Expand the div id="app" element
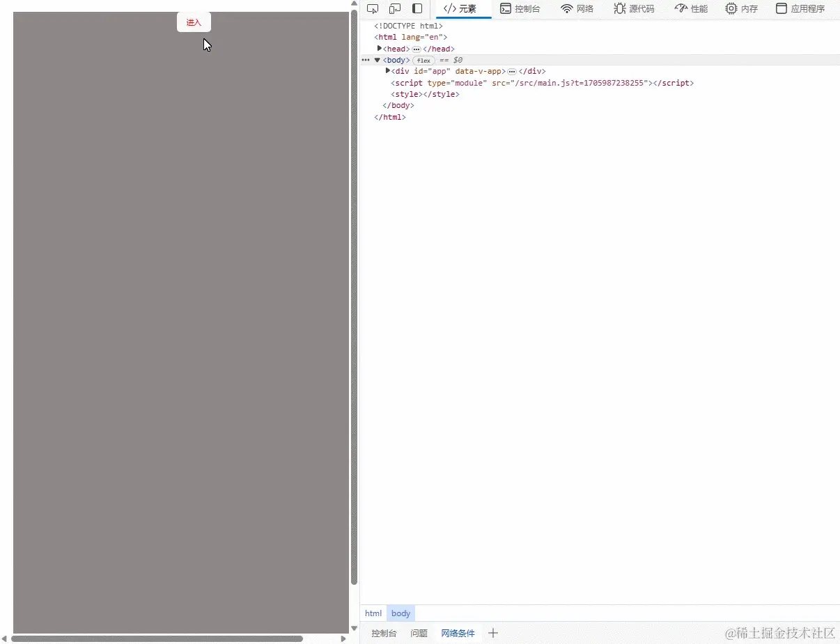The image size is (840, 644). pos(388,71)
